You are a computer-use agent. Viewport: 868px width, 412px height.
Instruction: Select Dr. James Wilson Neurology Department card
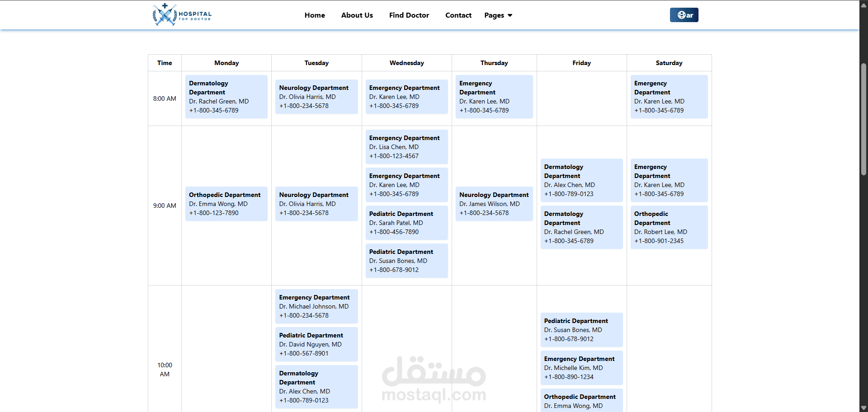494,204
